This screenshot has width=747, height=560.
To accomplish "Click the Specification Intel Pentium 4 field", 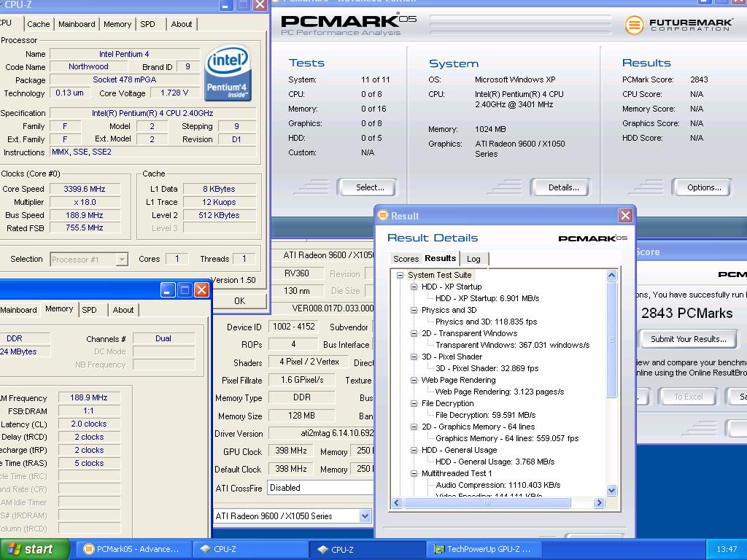I will pos(152,113).
